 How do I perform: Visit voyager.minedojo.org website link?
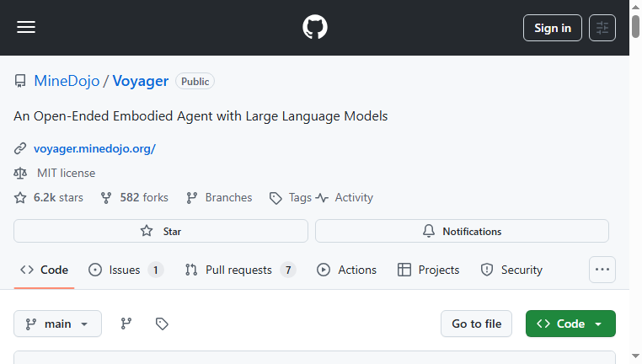click(x=94, y=148)
